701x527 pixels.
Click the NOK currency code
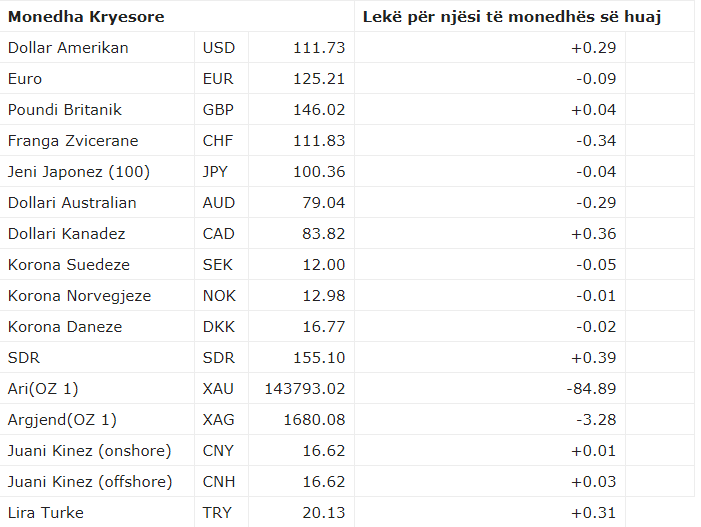point(219,296)
